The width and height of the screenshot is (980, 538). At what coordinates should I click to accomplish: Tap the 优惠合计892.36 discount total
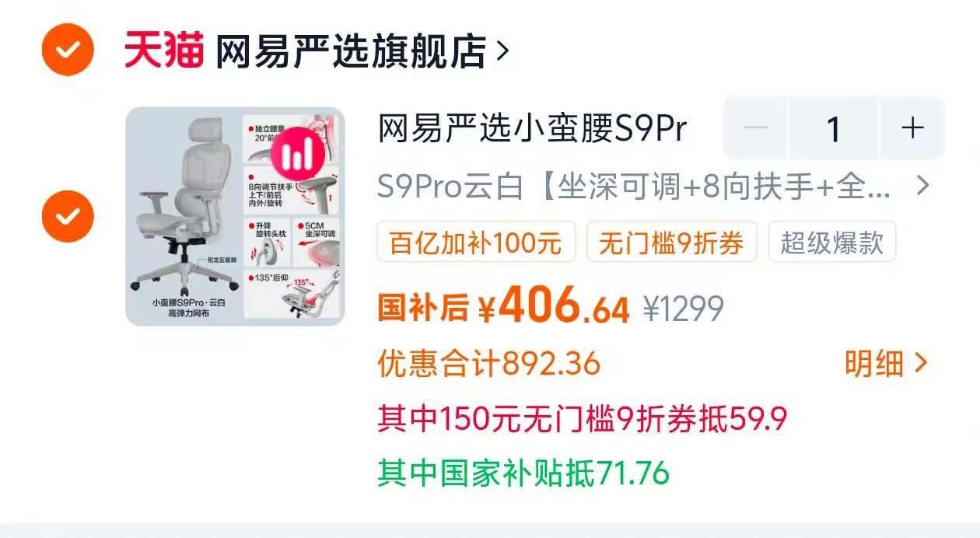coord(489,363)
